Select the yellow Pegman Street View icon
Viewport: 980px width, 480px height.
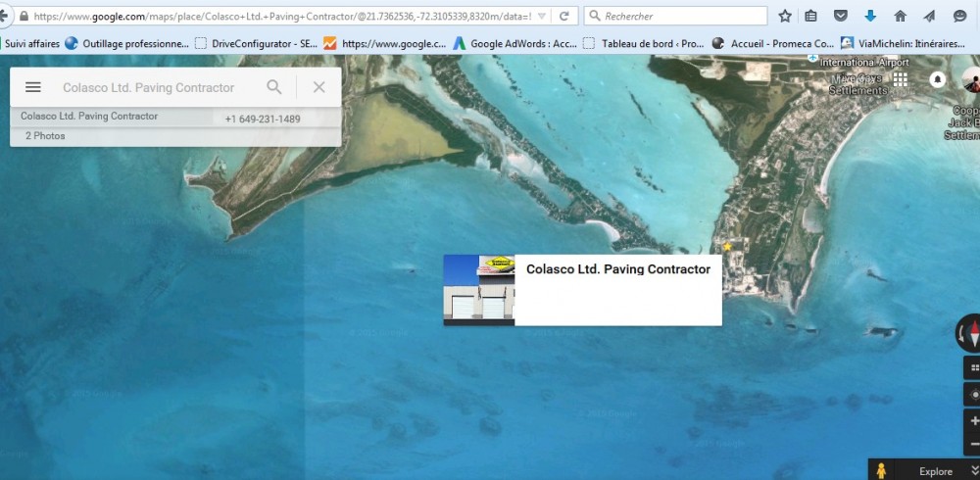(x=881, y=470)
